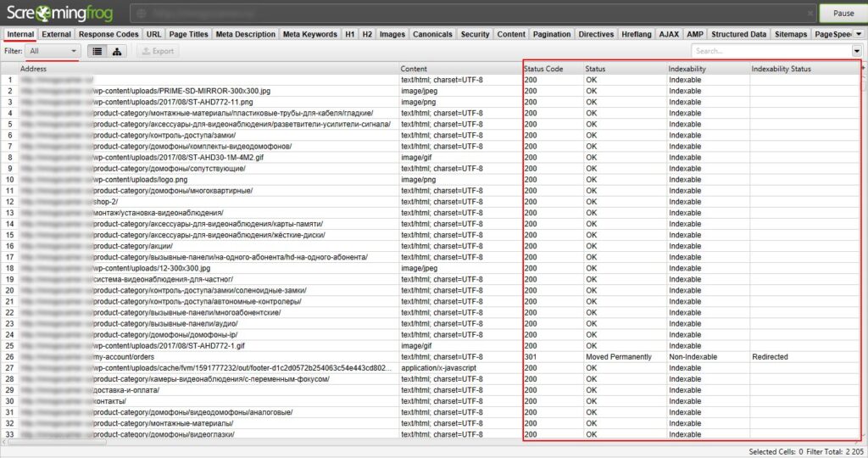Screen dimensions: 868x458
Task: Click into the Search field
Action: tap(767, 51)
